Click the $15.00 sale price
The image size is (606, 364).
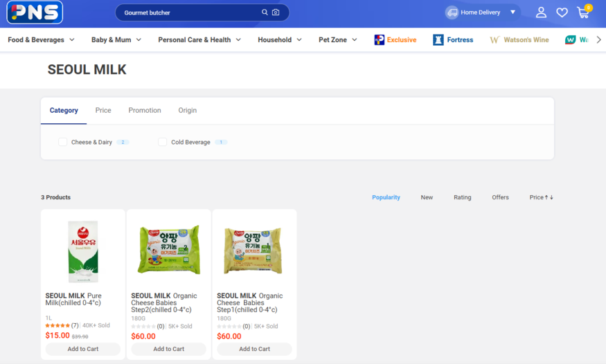pyautogui.click(x=57, y=336)
